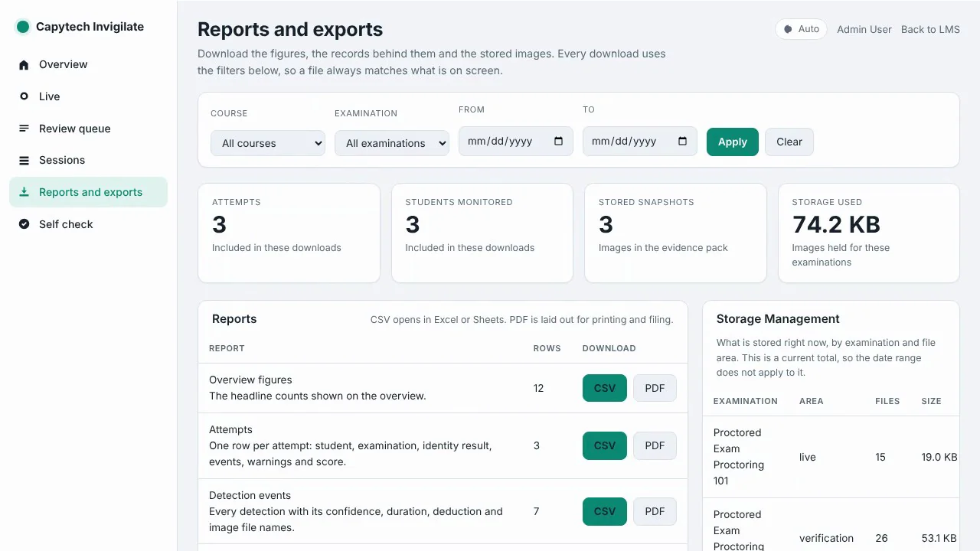Export Detection events as CSV
The height and width of the screenshot is (551, 980).
(x=605, y=511)
